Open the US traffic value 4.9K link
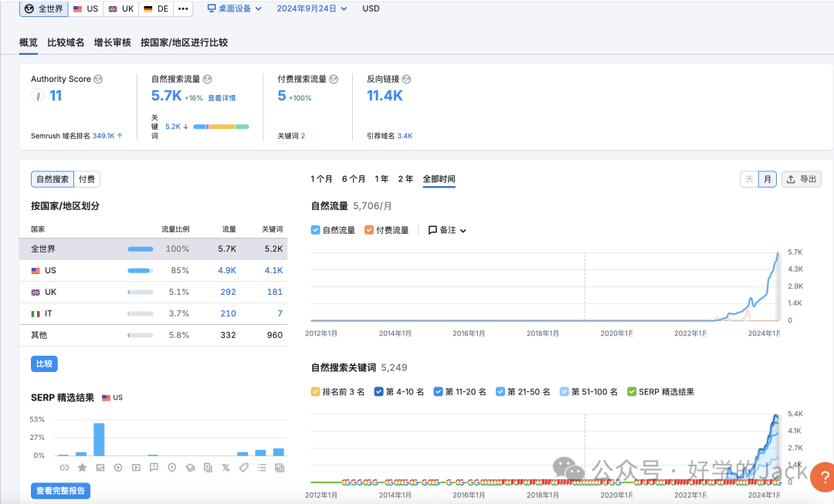This screenshot has height=504, width=834. pyautogui.click(x=228, y=270)
